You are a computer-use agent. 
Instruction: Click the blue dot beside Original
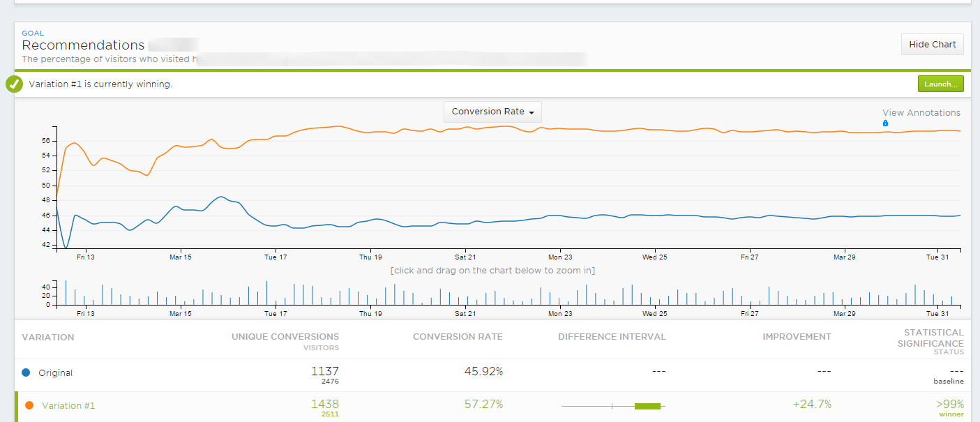(27, 372)
